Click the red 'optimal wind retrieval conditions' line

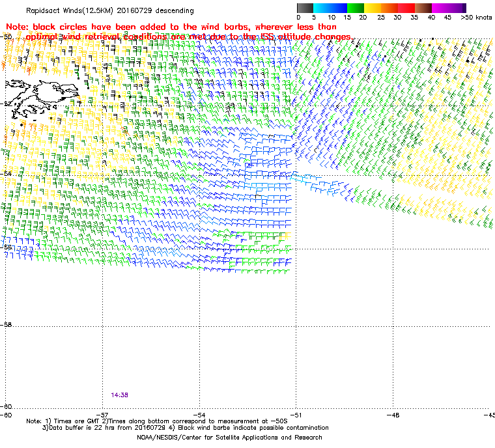pyautogui.click(x=190, y=37)
